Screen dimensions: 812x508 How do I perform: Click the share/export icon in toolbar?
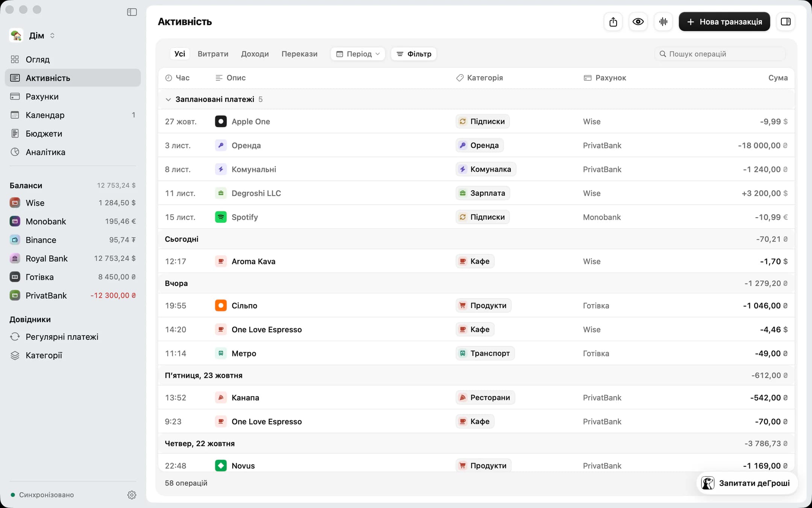pos(613,22)
